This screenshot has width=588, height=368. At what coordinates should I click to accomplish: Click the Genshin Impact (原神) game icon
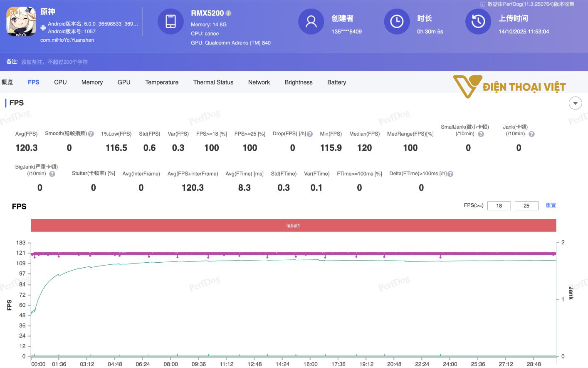(x=20, y=21)
